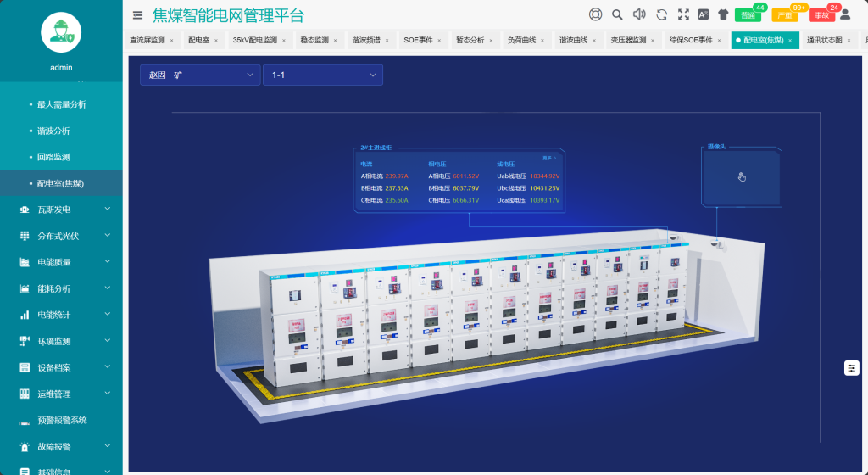Image resolution: width=868 pixels, height=475 pixels.
Task: Open the 1-1 room dropdown
Action: [323, 75]
